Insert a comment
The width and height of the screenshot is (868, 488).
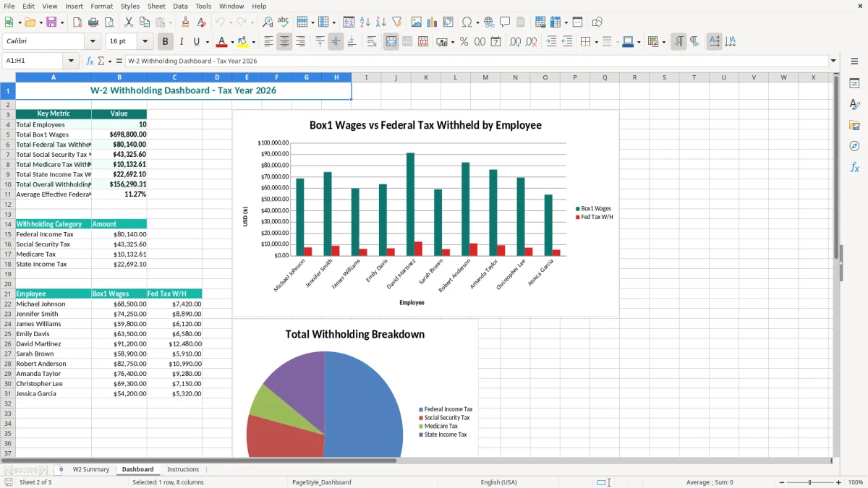(505, 22)
